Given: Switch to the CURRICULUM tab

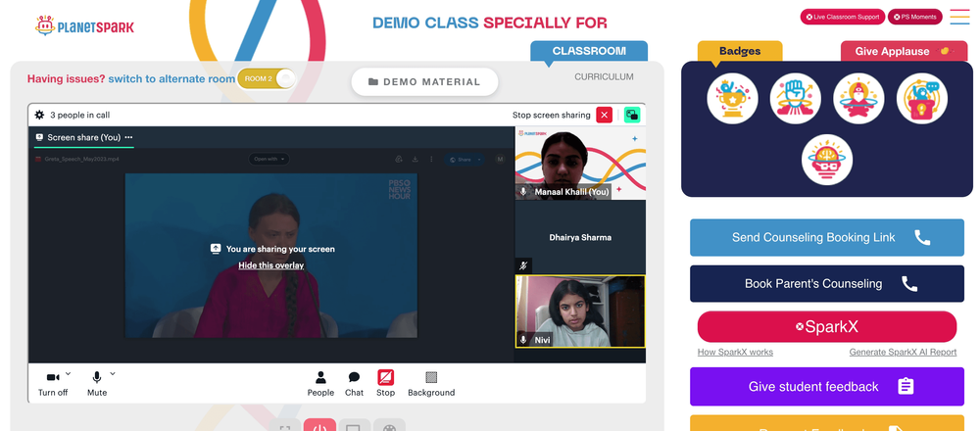Looking at the screenshot, I should (604, 76).
